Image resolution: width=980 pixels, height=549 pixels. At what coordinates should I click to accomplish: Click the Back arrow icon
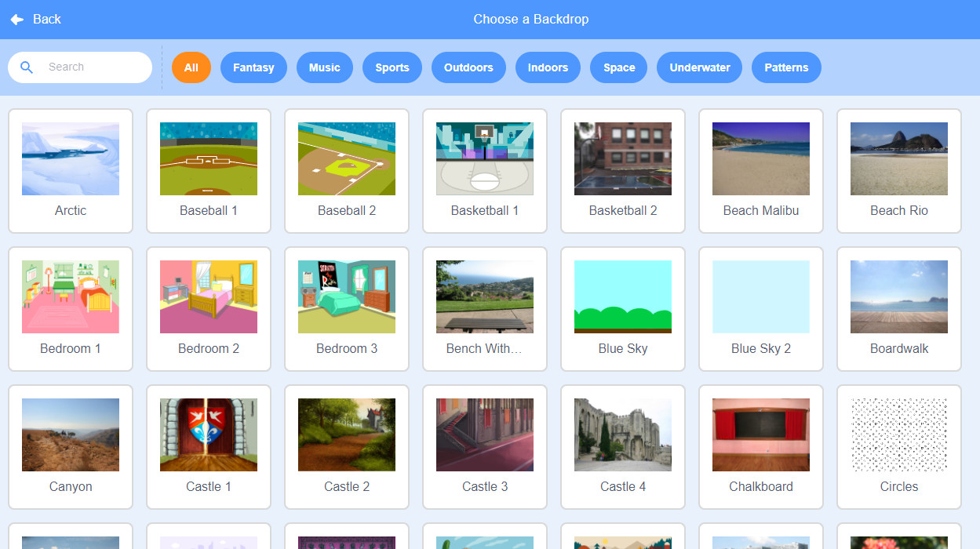click(x=17, y=20)
